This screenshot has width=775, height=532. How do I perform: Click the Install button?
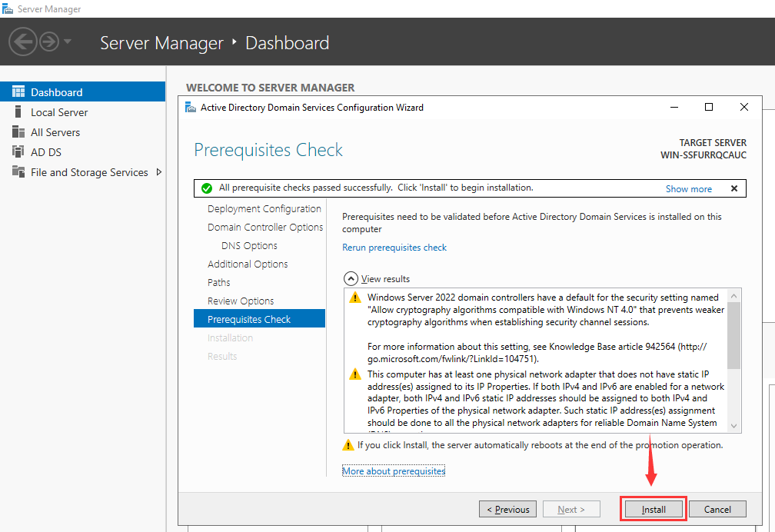click(x=654, y=509)
